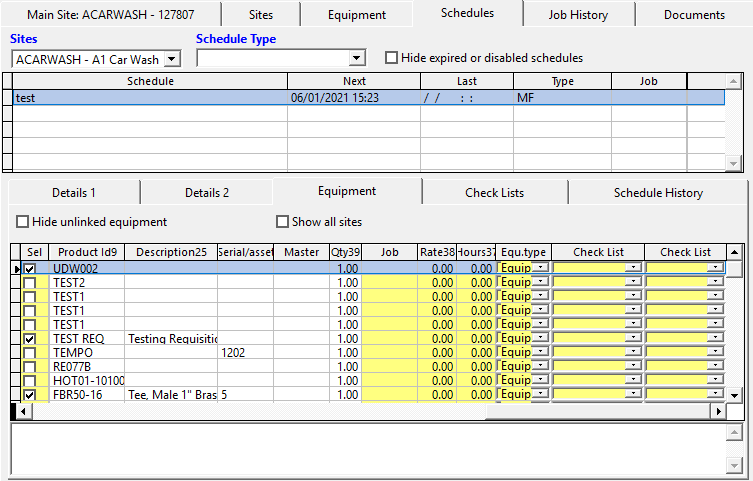Open Equ.type dropdown for UDW002 row

(540, 269)
